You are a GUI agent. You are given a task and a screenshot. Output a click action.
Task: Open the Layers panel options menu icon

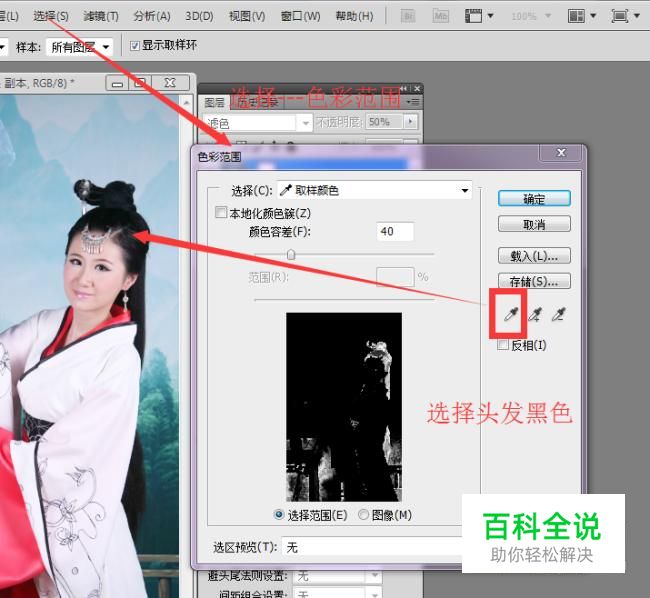(x=413, y=102)
